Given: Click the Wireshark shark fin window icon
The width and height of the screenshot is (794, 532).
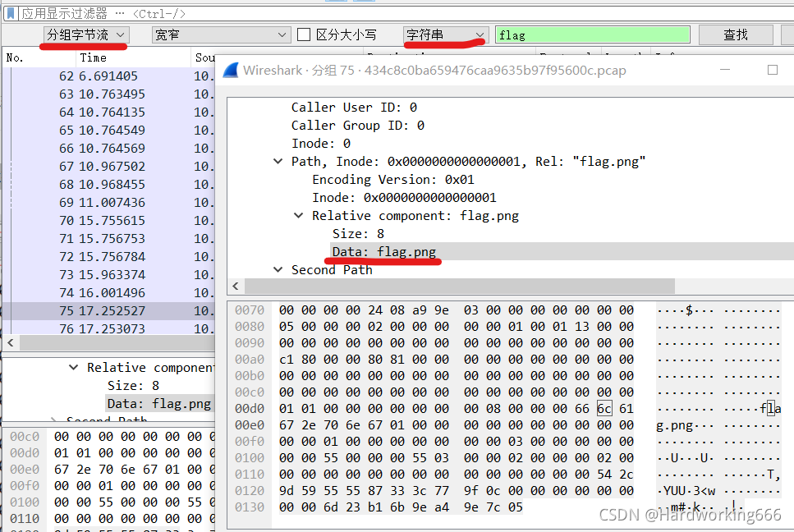Looking at the screenshot, I should click(231, 71).
